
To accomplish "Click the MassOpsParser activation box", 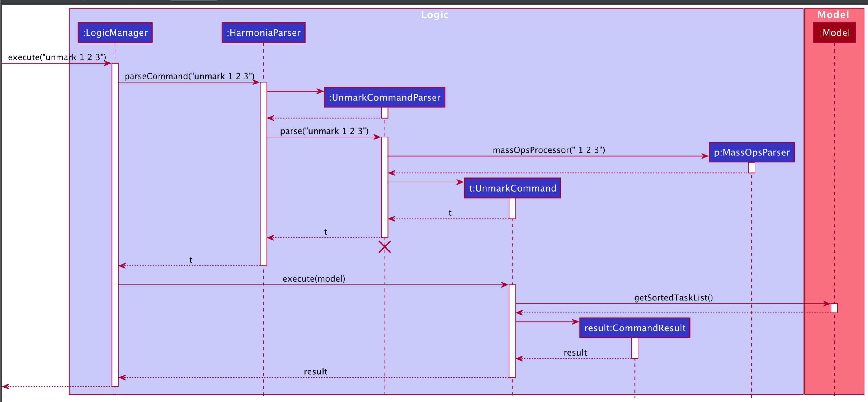I will point(751,168).
